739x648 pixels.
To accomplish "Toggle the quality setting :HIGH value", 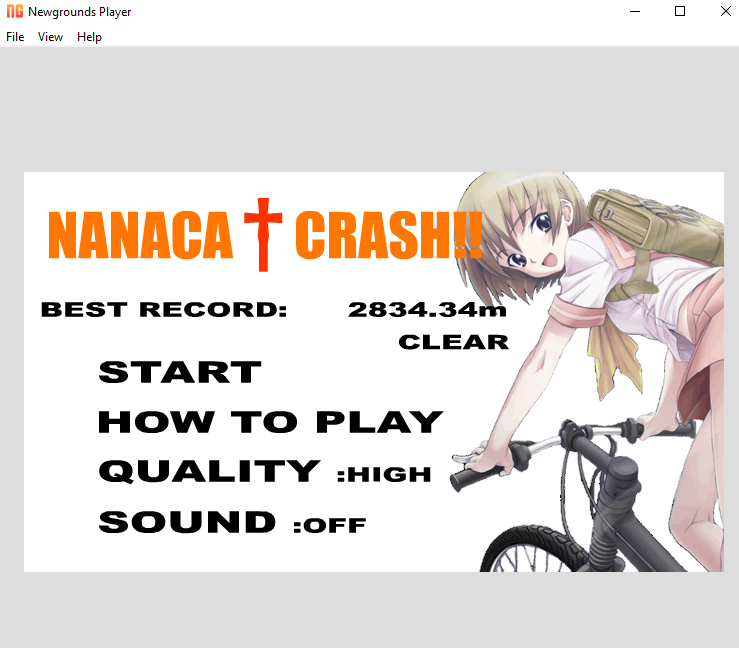I will 384,474.
